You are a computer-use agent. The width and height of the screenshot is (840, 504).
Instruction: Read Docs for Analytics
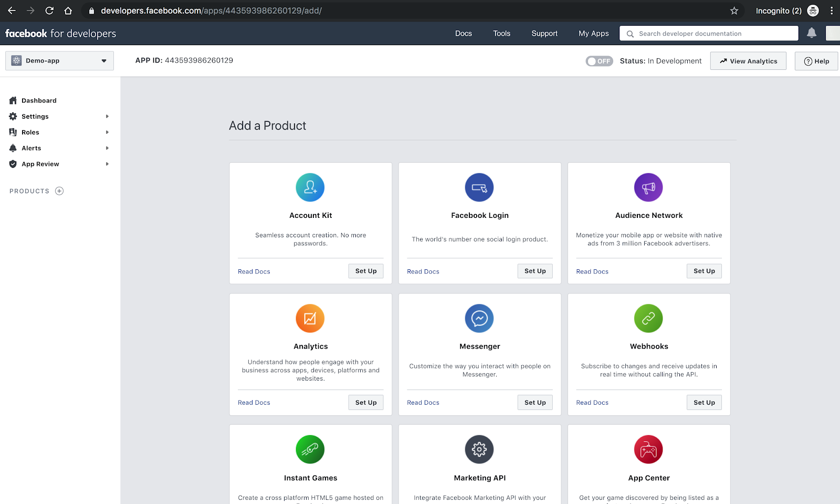[x=254, y=403]
